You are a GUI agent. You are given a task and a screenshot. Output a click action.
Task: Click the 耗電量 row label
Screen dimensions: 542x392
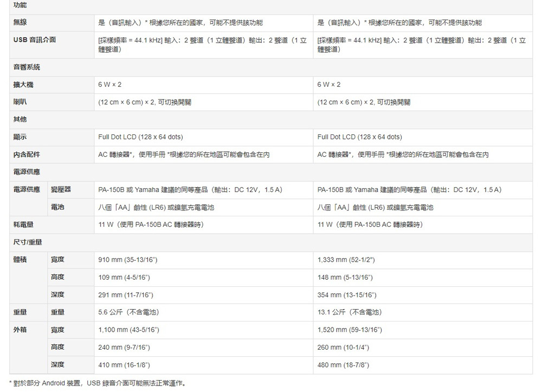click(x=23, y=224)
